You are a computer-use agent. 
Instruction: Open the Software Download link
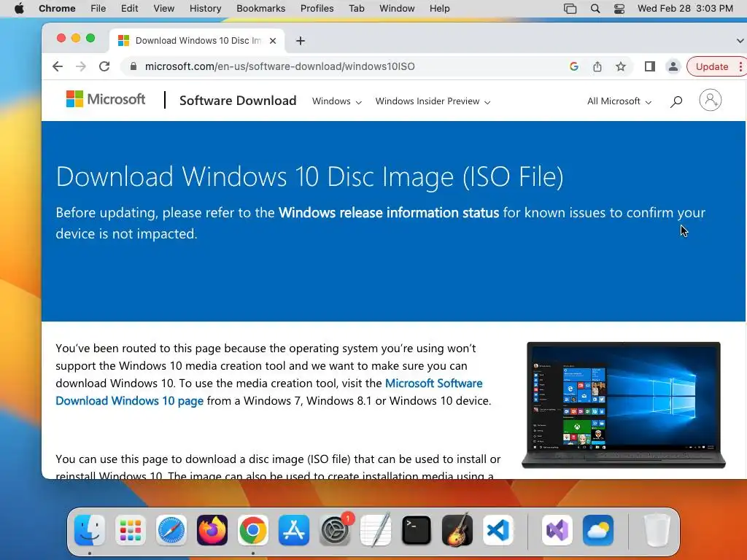pos(238,101)
